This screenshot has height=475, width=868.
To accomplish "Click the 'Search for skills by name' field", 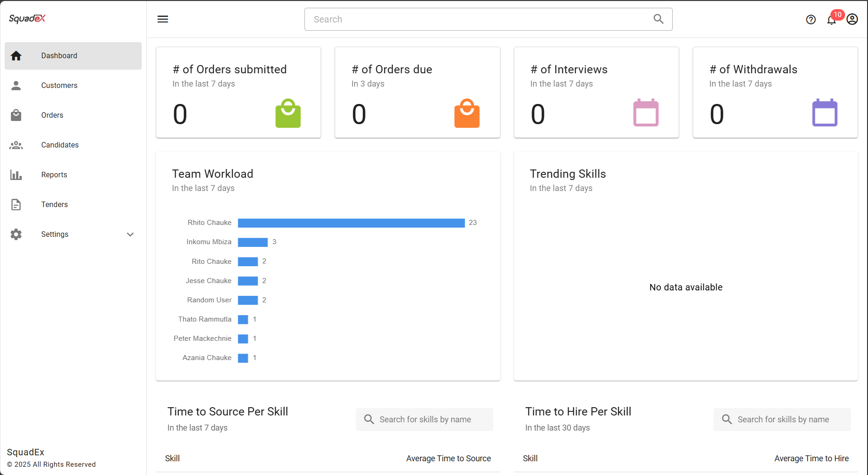I will click(424, 419).
